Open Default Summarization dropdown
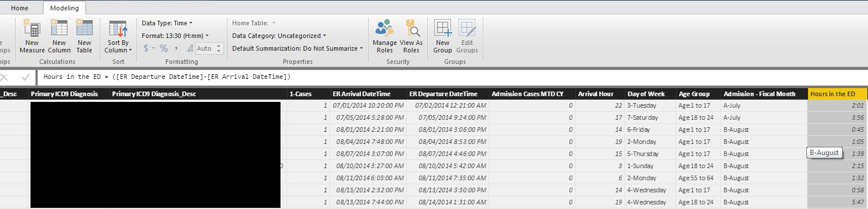The height and width of the screenshot is (209, 868). pyautogui.click(x=298, y=48)
